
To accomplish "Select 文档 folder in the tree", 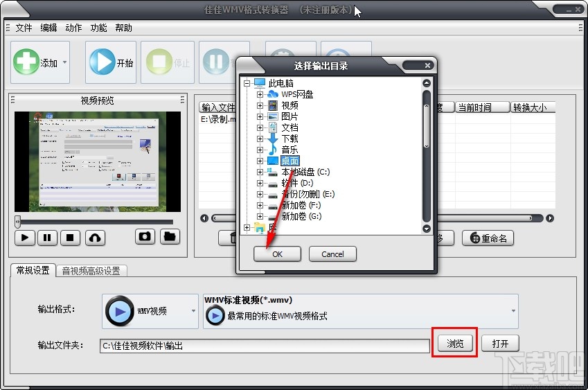I will [x=290, y=128].
